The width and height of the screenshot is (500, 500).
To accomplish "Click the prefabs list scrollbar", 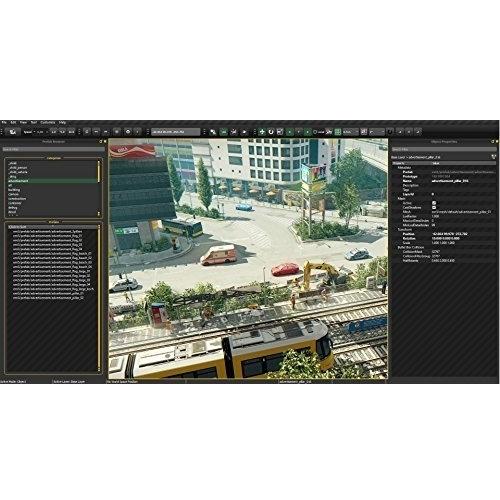I will click(x=99, y=298).
